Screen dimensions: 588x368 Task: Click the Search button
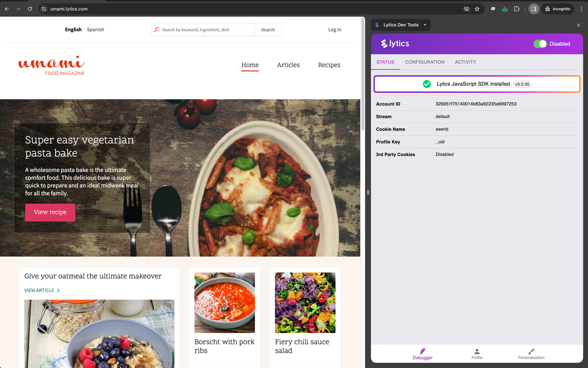(x=268, y=30)
